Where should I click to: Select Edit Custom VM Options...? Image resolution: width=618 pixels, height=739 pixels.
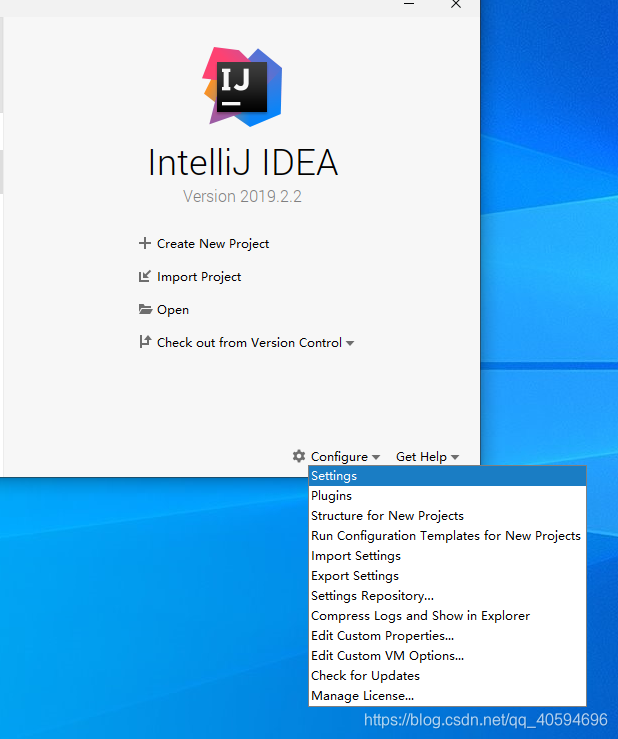click(x=447, y=656)
